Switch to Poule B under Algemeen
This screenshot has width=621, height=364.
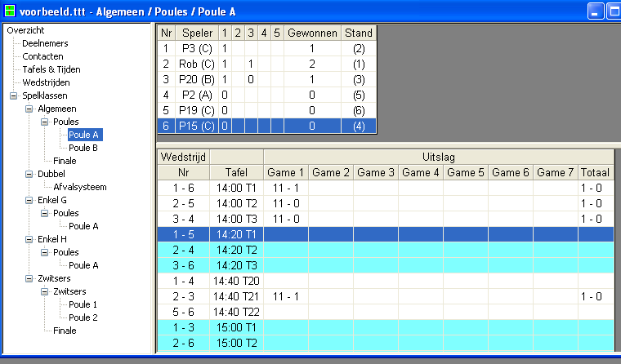click(83, 148)
